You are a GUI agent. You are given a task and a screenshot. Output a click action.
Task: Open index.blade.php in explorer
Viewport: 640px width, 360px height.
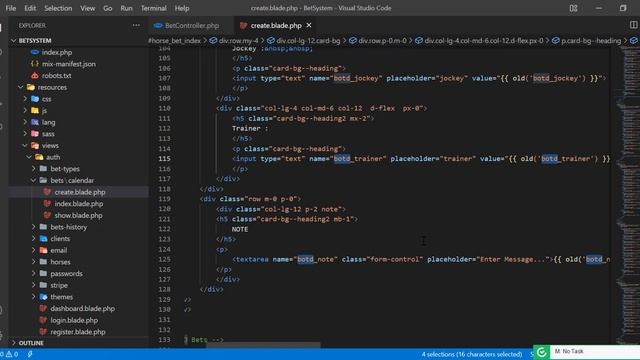pos(79,204)
